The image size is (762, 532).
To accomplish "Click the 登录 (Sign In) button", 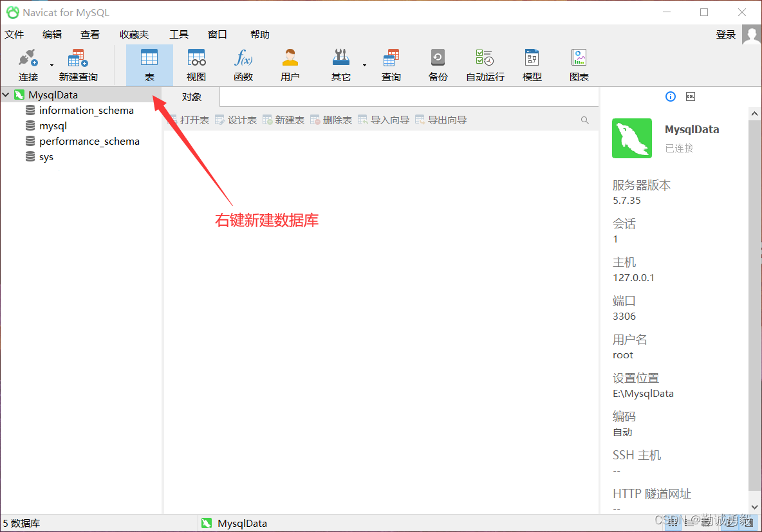I will point(725,35).
